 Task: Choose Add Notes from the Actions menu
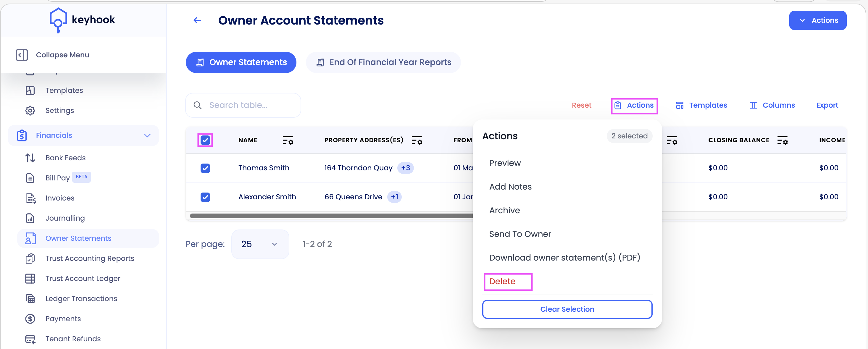click(x=510, y=187)
